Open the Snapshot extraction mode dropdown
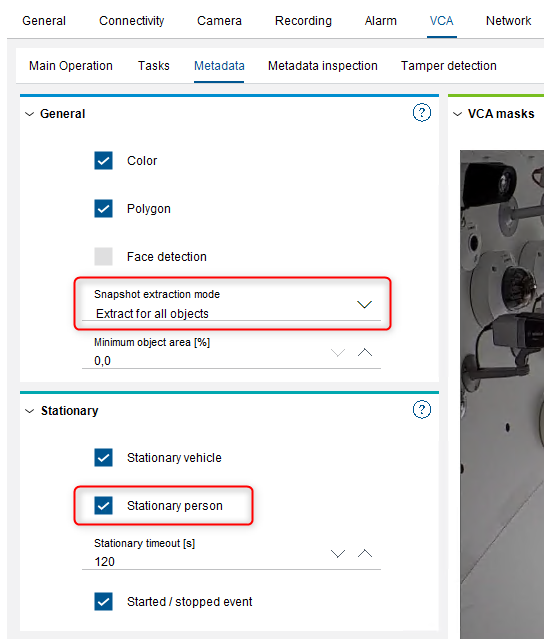 pos(231,305)
